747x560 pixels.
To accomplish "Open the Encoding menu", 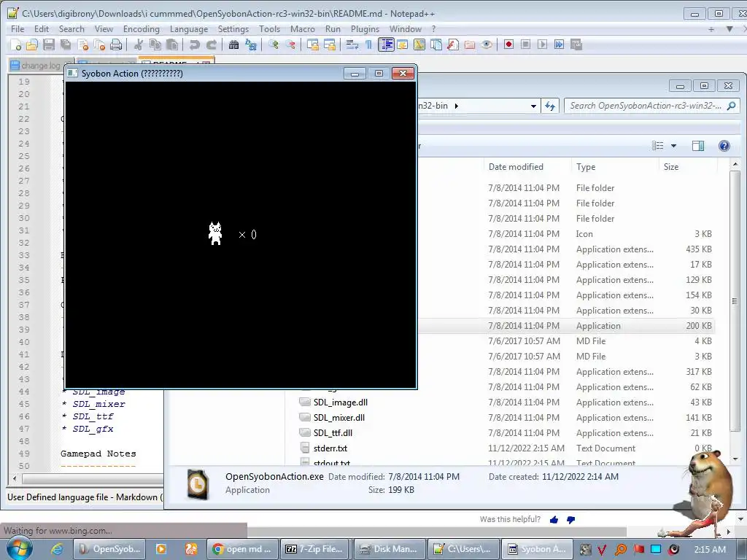I will 142,29.
